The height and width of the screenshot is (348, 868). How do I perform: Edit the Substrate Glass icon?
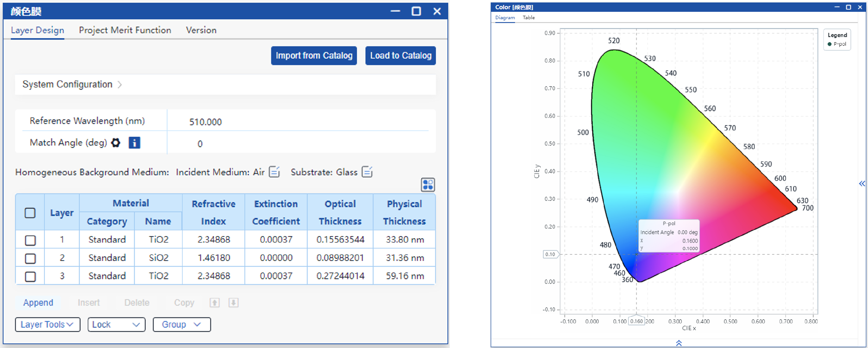(367, 172)
